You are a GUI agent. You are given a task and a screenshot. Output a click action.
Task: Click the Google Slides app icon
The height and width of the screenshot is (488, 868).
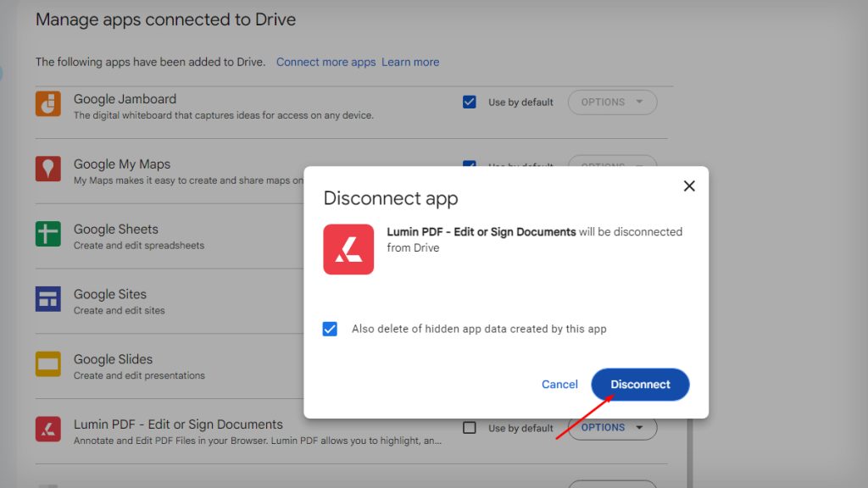pyautogui.click(x=48, y=364)
